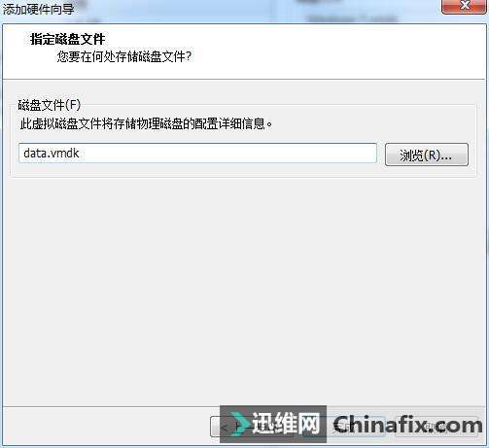Focus the text box containing data.vmdk
489x448 pixels.
[x=197, y=153]
